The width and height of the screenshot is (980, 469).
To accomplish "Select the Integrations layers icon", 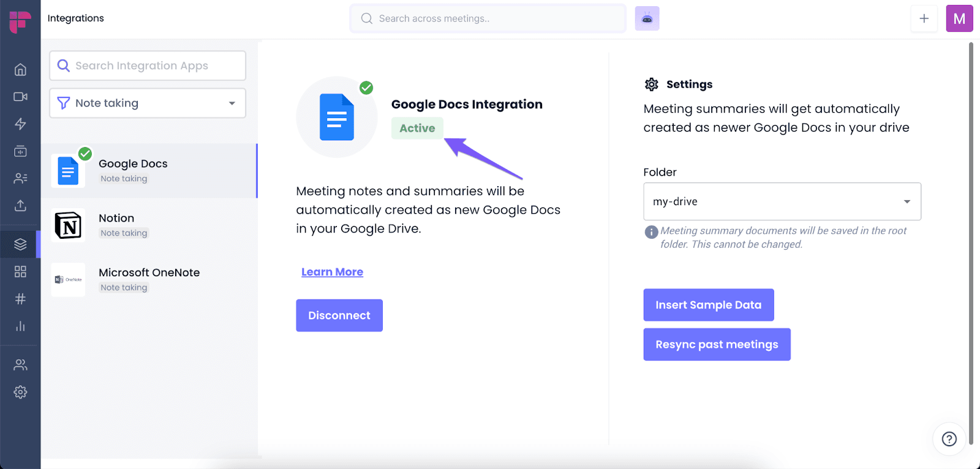I will [20, 244].
